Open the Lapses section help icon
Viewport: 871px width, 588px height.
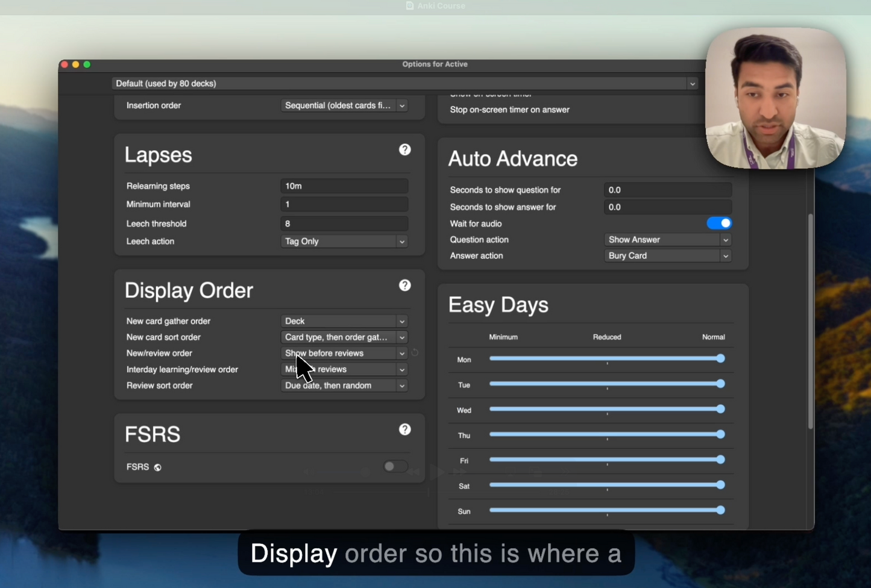click(x=404, y=149)
